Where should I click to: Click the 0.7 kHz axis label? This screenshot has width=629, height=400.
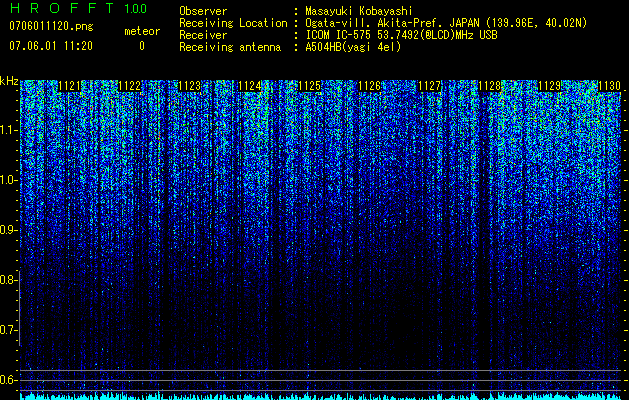tap(7, 330)
